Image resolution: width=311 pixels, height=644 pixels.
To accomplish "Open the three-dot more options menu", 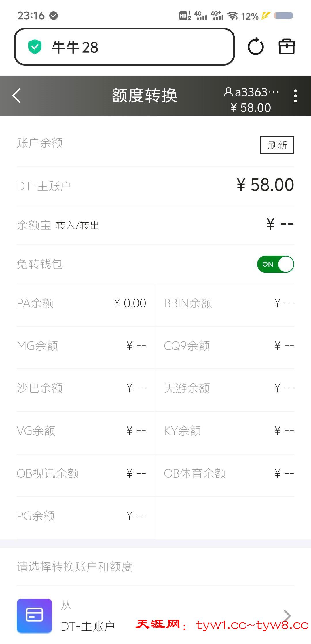I will click(295, 96).
